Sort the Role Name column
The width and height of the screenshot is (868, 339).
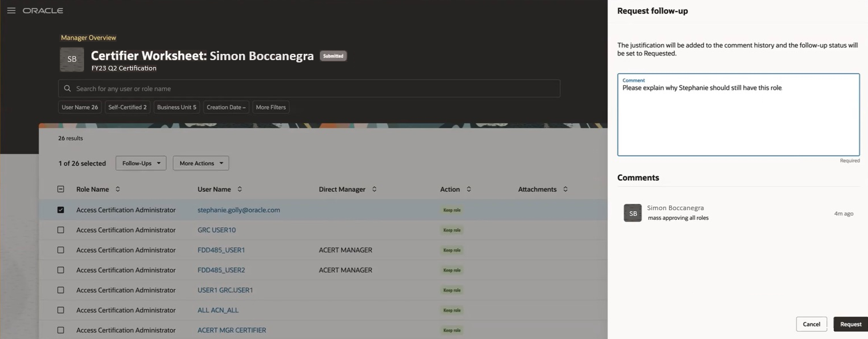[x=117, y=188]
